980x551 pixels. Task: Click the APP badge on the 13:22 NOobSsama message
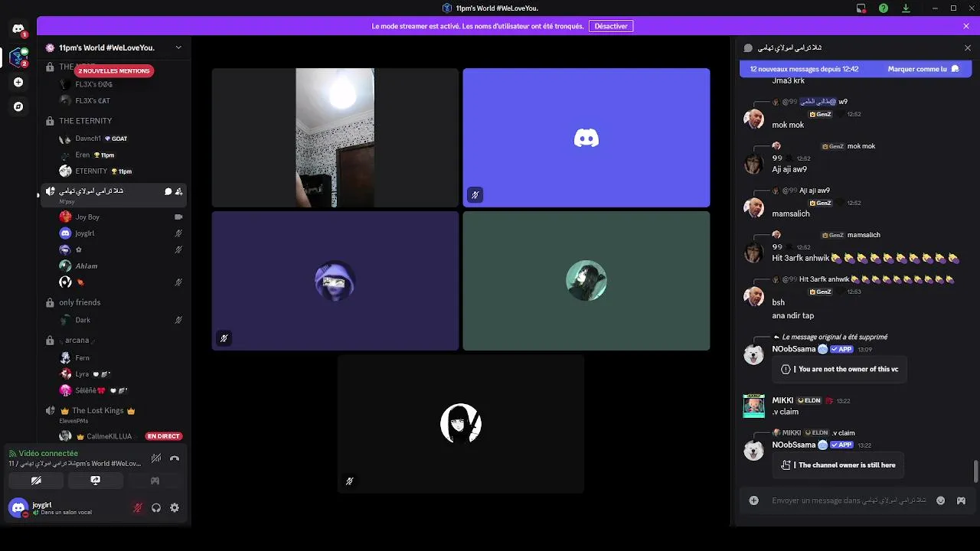tap(841, 445)
